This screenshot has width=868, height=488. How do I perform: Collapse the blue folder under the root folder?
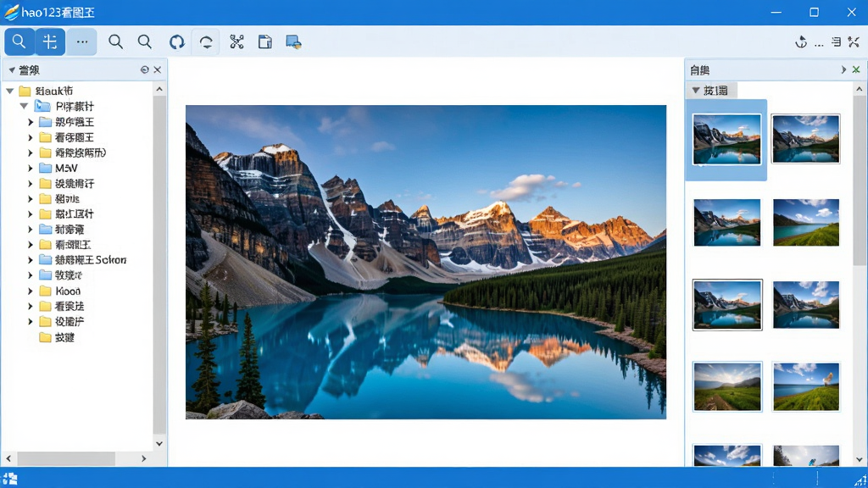[x=24, y=106]
